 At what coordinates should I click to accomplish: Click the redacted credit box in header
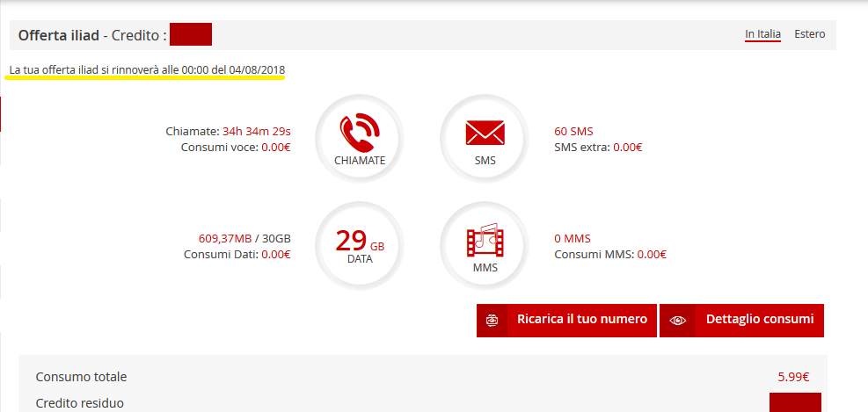pyautogui.click(x=191, y=35)
